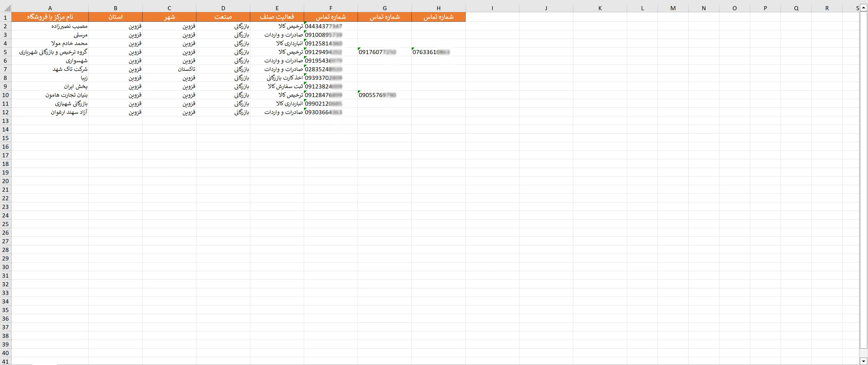Select column B header

115,8
